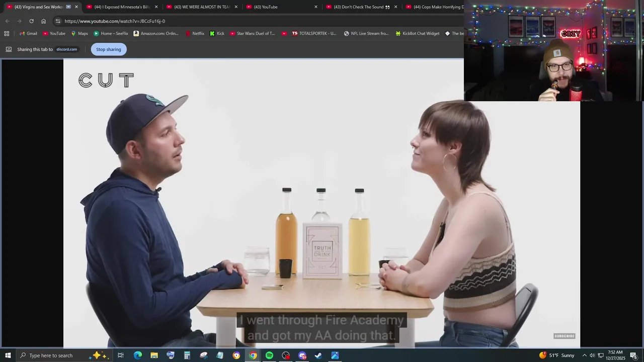Open the Calculator taskbar icon
The height and width of the screenshot is (362, 644).
pyautogui.click(x=187, y=355)
